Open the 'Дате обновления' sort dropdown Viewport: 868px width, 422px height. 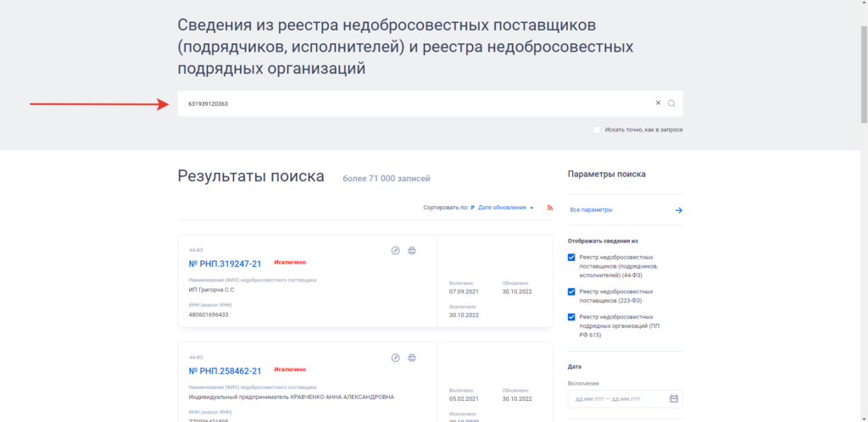505,208
